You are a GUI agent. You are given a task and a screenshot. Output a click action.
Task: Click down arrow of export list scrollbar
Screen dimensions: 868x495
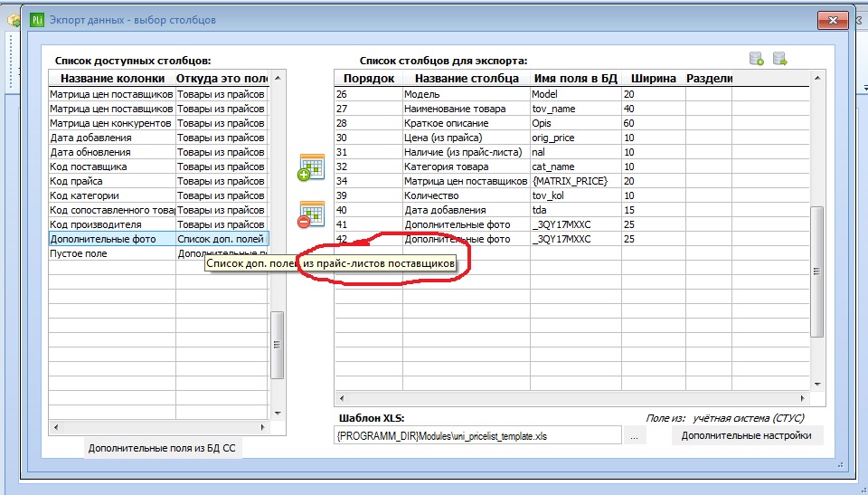817,384
